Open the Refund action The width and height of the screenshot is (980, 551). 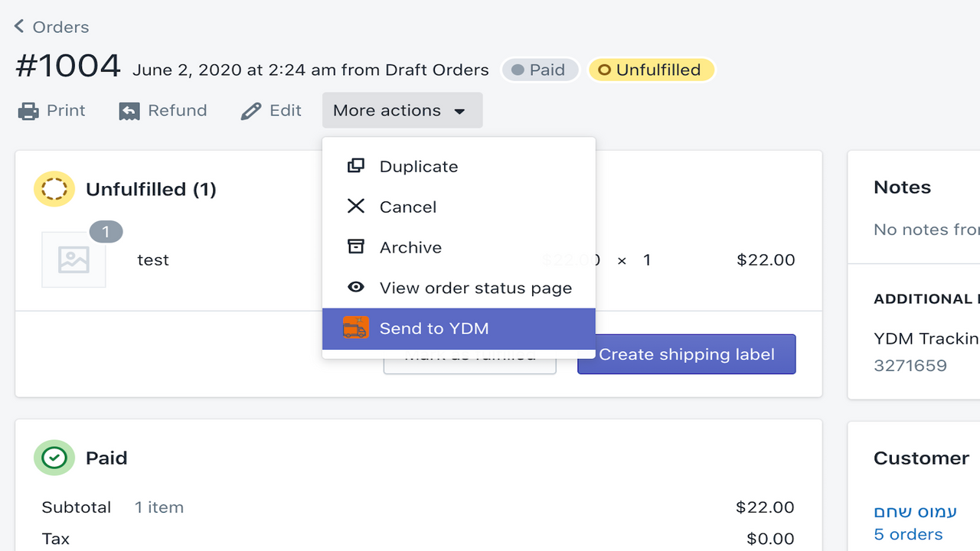163,111
